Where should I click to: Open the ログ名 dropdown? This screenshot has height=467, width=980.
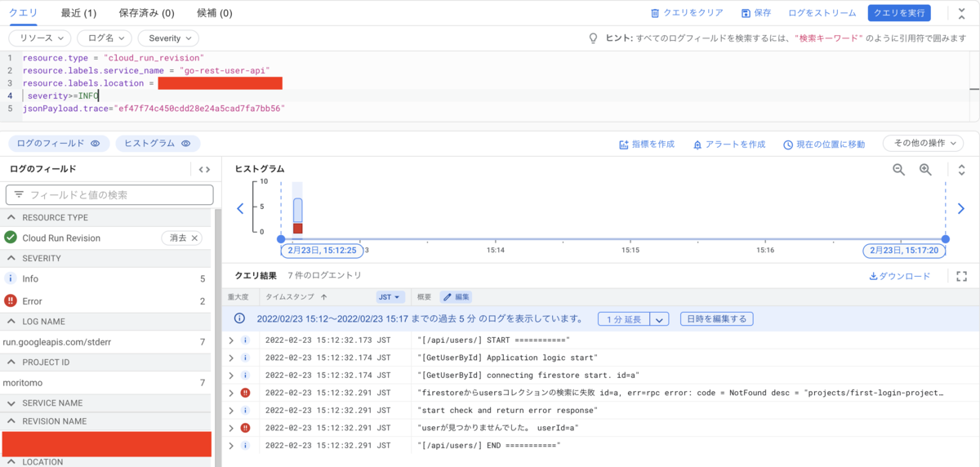(104, 38)
